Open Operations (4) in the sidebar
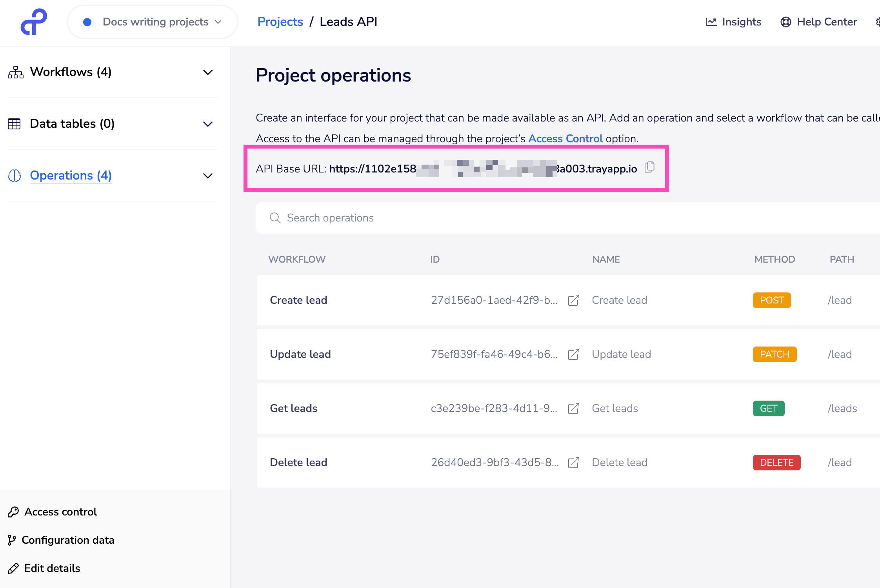This screenshot has height=588, width=880. (x=71, y=176)
